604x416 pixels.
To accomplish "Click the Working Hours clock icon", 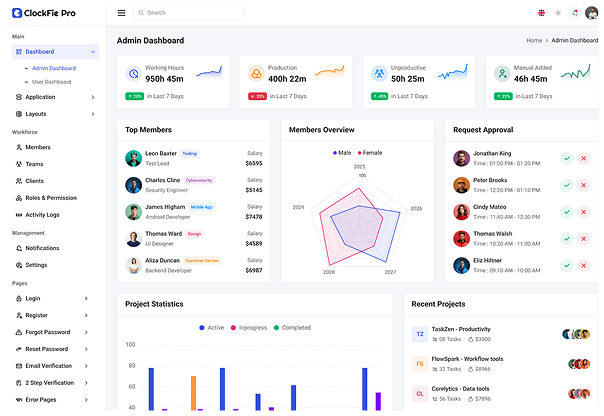I will (134, 74).
